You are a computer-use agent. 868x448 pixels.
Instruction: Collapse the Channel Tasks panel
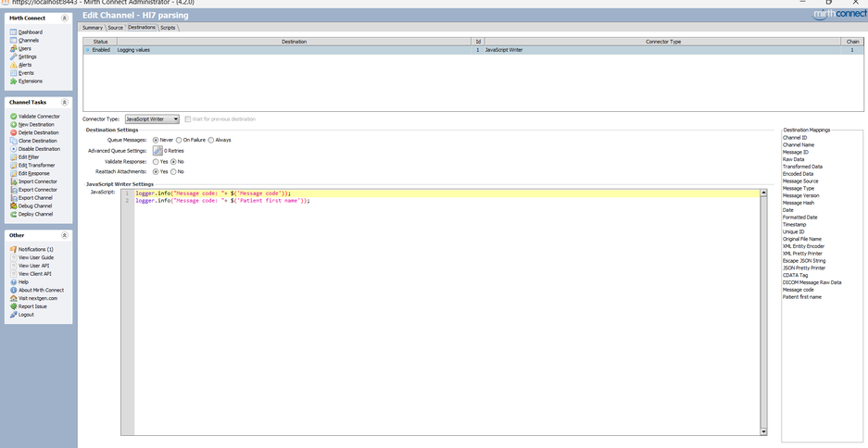pos(64,103)
